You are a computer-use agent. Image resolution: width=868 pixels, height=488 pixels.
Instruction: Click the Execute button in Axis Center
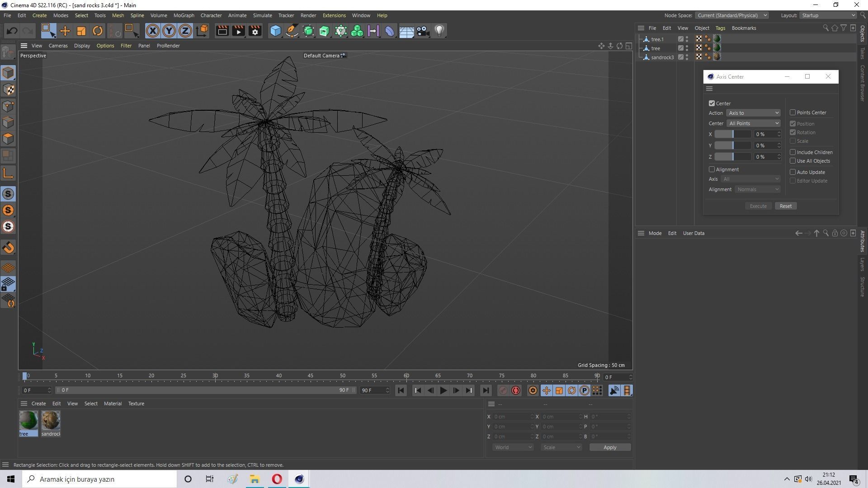point(758,206)
